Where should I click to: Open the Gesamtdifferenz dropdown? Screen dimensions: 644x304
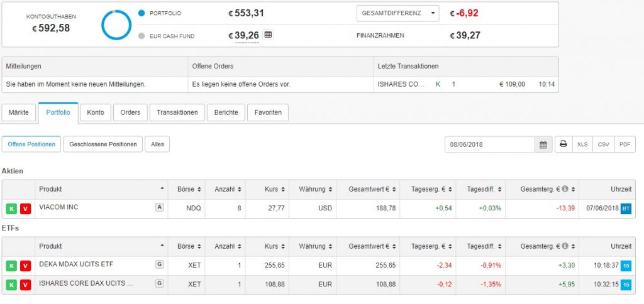tap(397, 13)
